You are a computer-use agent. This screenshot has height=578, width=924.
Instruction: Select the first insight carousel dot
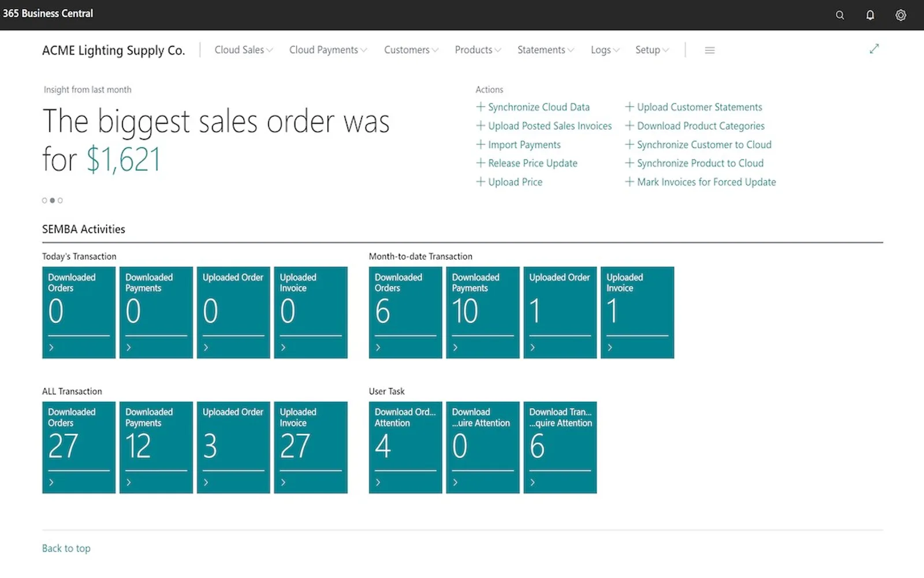(44, 201)
